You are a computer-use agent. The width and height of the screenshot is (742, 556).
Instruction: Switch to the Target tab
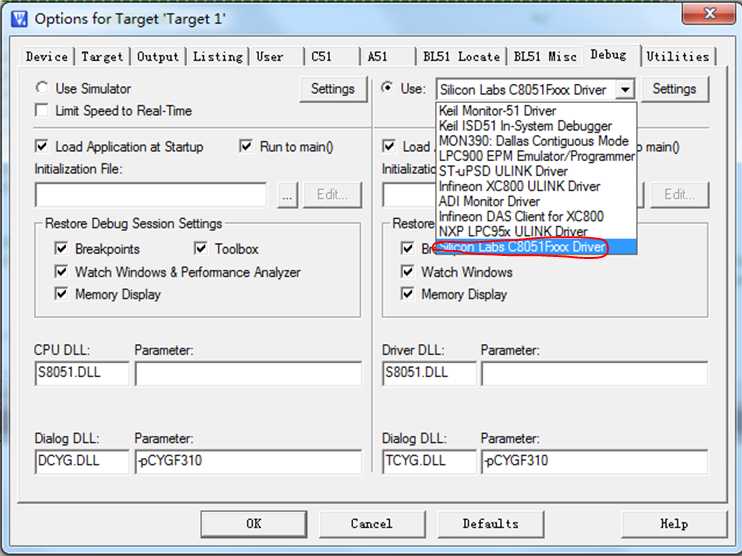coord(102,57)
